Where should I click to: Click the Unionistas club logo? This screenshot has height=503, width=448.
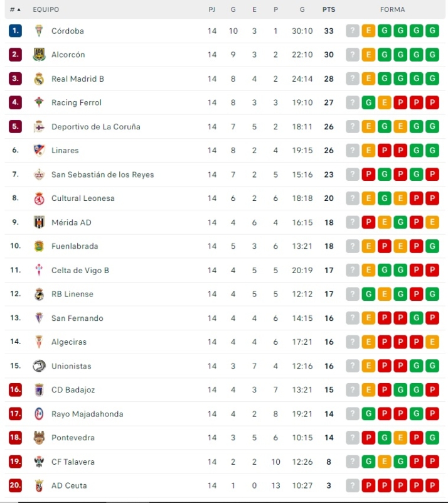[39, 366]
